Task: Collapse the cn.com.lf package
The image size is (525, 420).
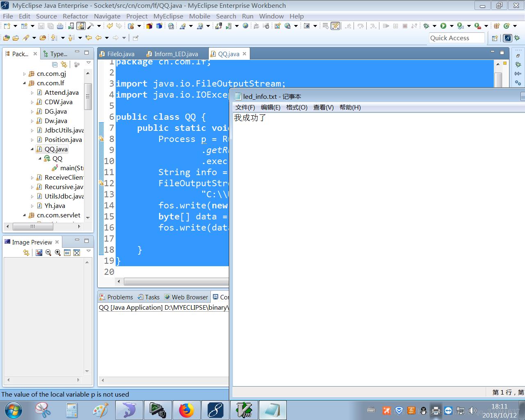Action: pos(24,83)
